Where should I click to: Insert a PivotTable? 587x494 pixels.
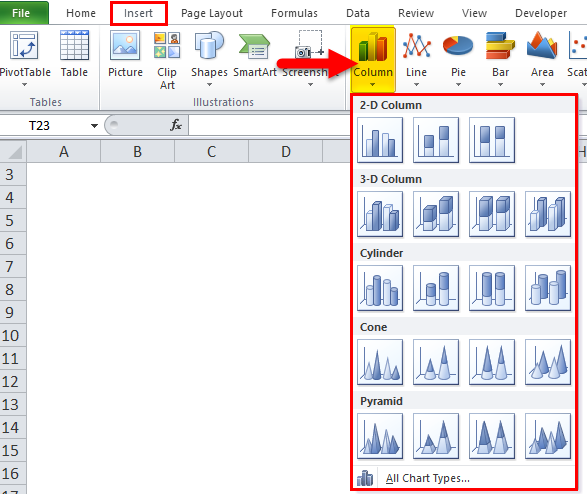click(x=24, y=58)
